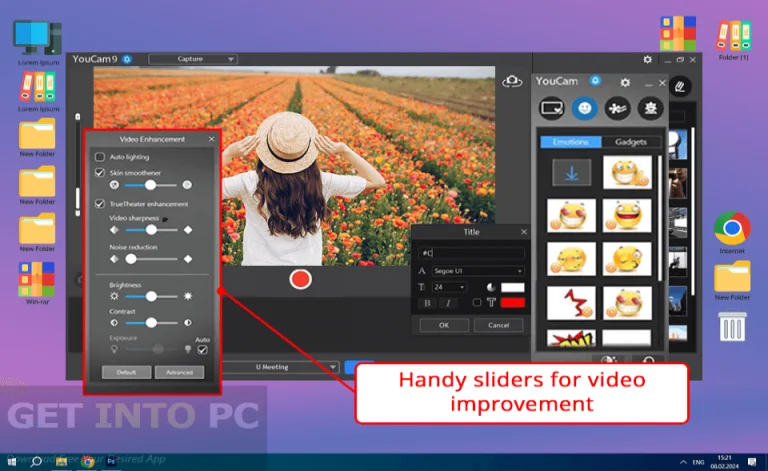Click the red record button
The image size is (768, 471).
point(300,279)
